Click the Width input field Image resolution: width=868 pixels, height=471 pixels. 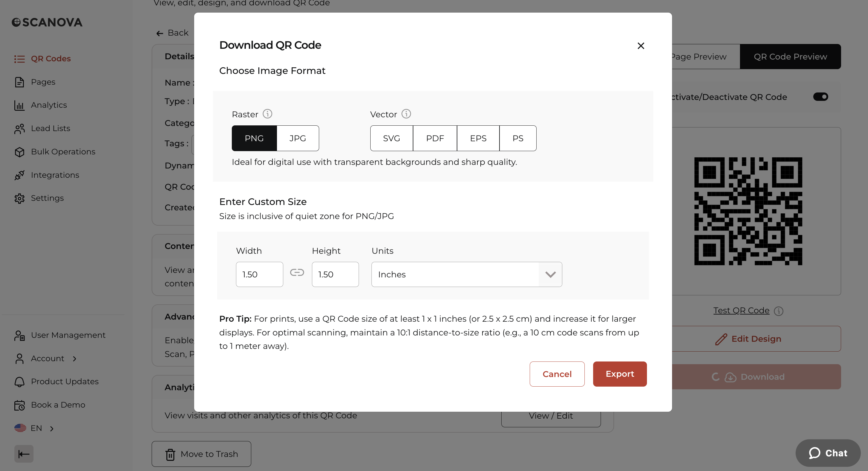pyautogui.click(x=259, y=274)
